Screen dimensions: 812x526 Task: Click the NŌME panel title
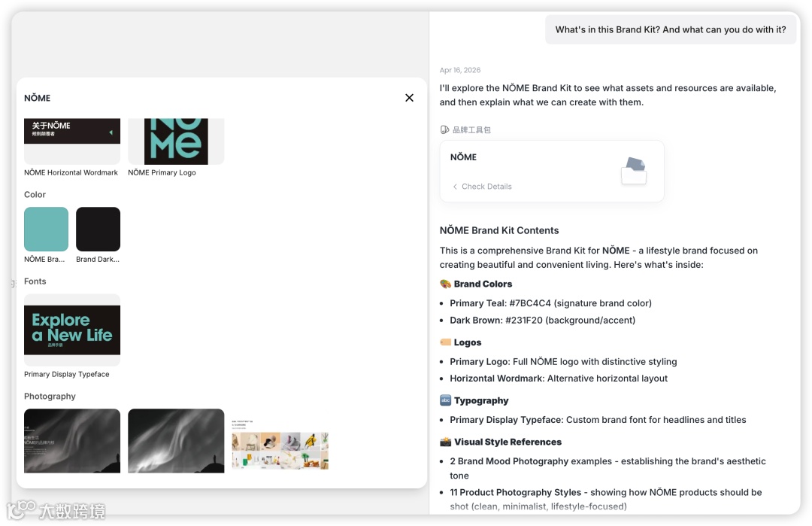(38, 98)
